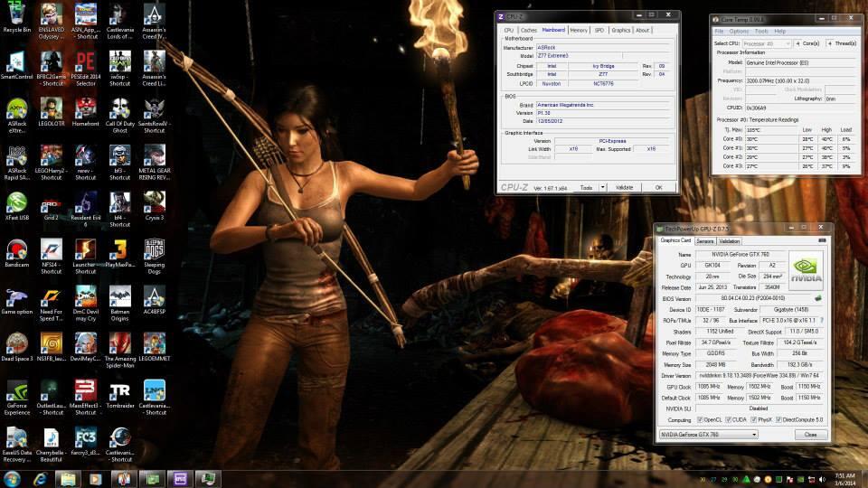Screen dimensions: 868x488
Task: Launch Dead Space 3 desktop icon
Action: pyautogui.click(x=16, y=347)
